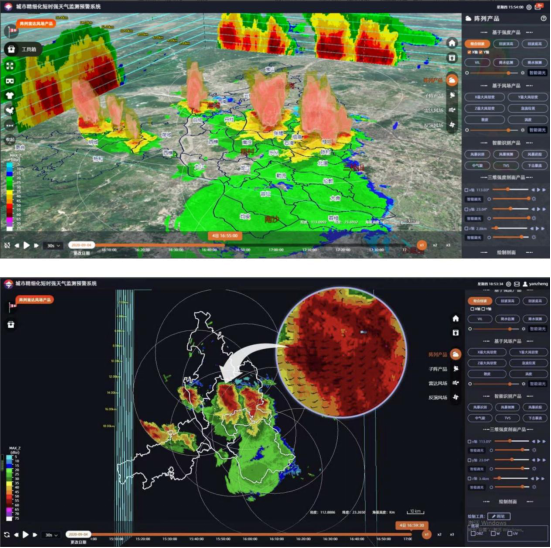
Task: Open the yancheng user account menu
Action: point(535,284)
